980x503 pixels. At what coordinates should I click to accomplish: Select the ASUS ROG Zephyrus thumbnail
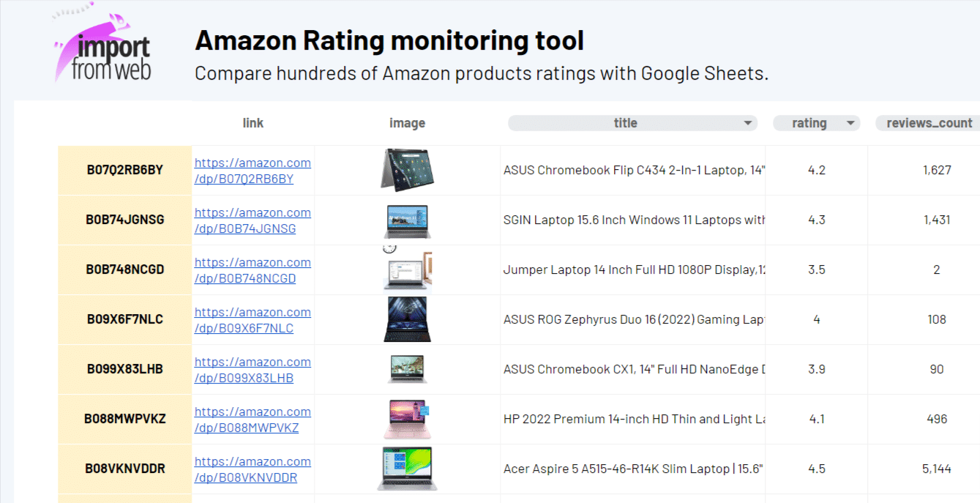[407, 320]
